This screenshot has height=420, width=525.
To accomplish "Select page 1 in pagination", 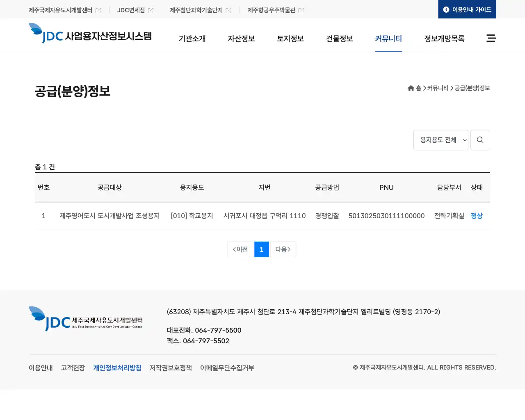I will click(261, 249).
